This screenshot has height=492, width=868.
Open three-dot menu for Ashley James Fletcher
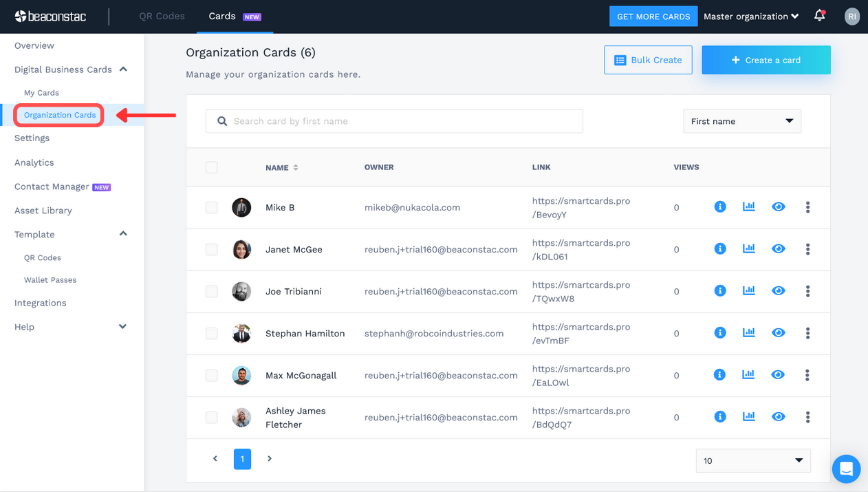pyautogui.click(x=807, y=417)
